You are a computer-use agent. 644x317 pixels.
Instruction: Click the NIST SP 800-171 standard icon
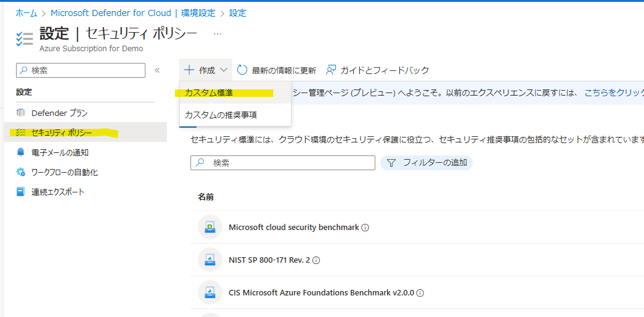[x=210, y=260]
